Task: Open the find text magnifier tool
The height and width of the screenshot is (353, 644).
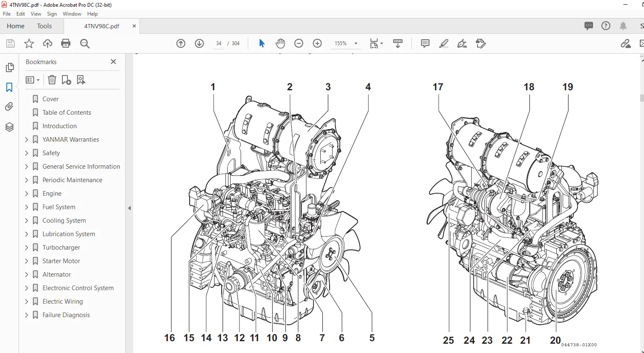Action: (85, 43)
